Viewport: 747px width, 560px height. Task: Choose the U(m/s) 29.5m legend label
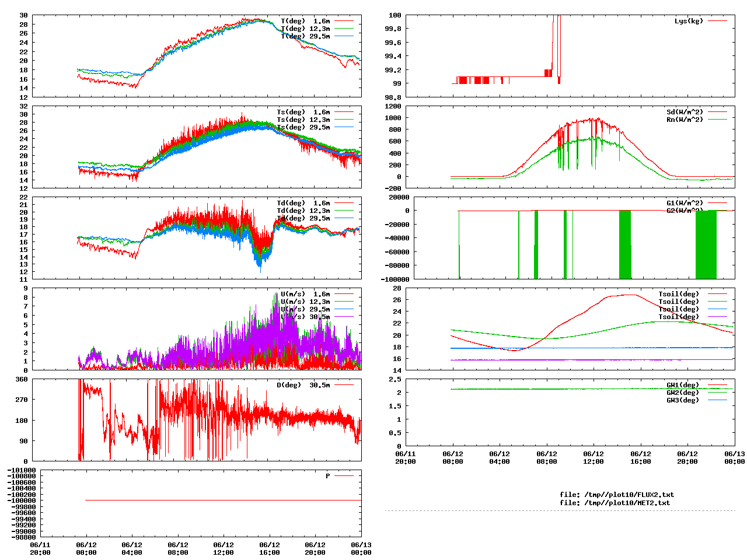tap(305, 309)
